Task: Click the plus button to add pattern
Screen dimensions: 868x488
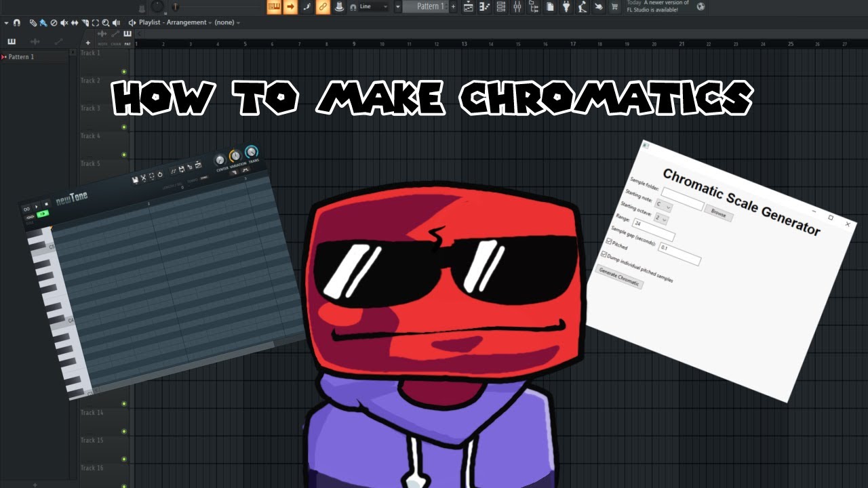Action: click(453, 7)
